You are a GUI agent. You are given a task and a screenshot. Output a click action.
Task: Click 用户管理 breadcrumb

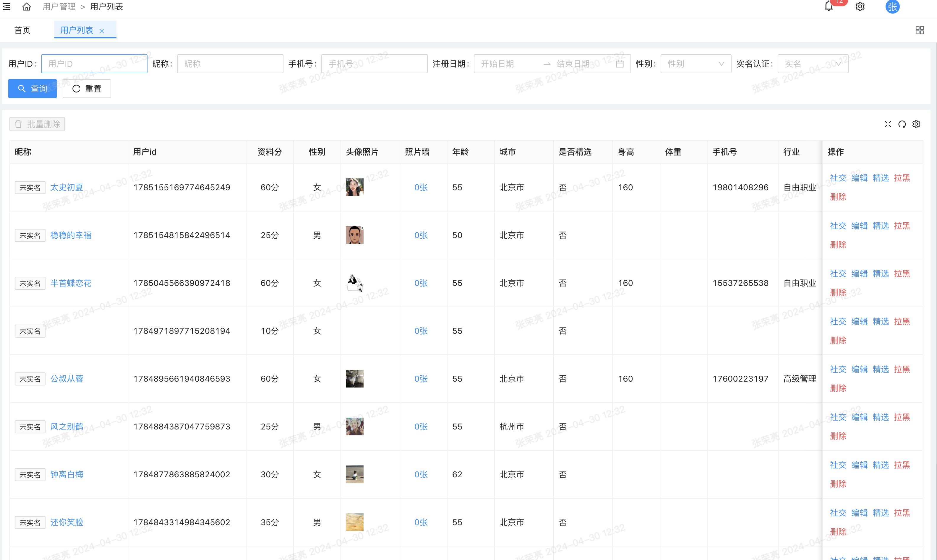[59, 6]
